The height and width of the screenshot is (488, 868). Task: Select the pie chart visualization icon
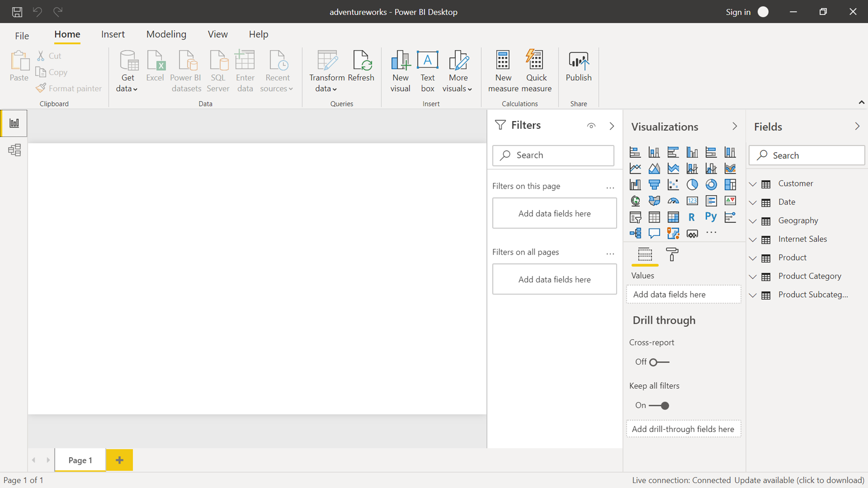[692, 185]
